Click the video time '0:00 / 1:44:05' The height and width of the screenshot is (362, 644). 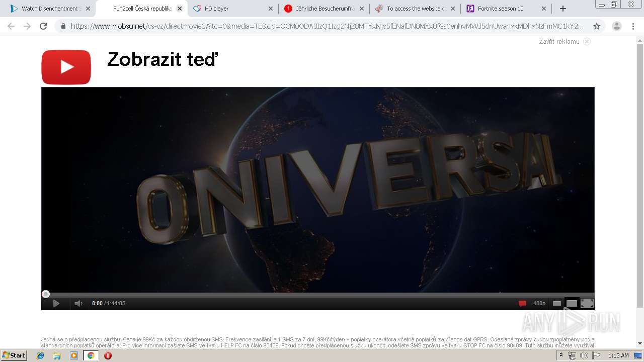[x=109, y=303]
